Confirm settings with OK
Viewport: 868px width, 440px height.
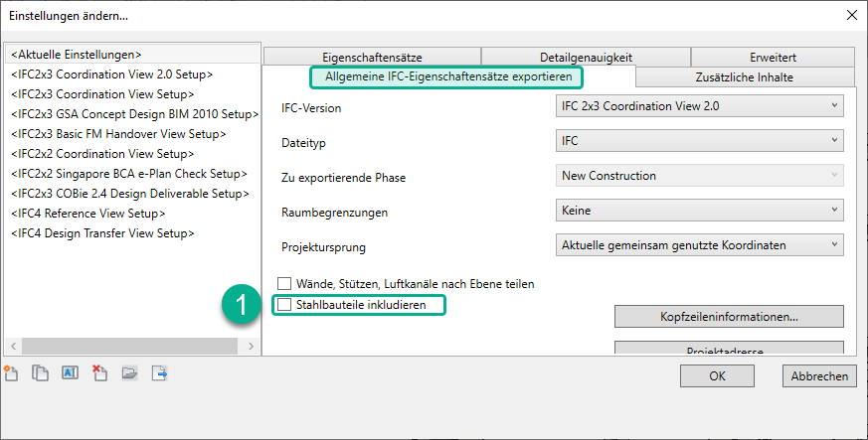(717, 376)
